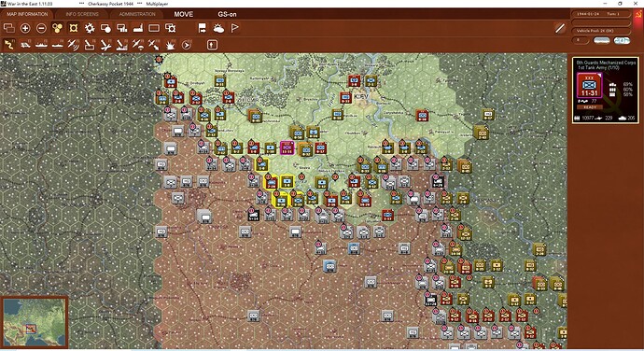Zoom in the map with plus icon
The width and height of the screenshot is (644, 351).
click(x=25, y=28)
